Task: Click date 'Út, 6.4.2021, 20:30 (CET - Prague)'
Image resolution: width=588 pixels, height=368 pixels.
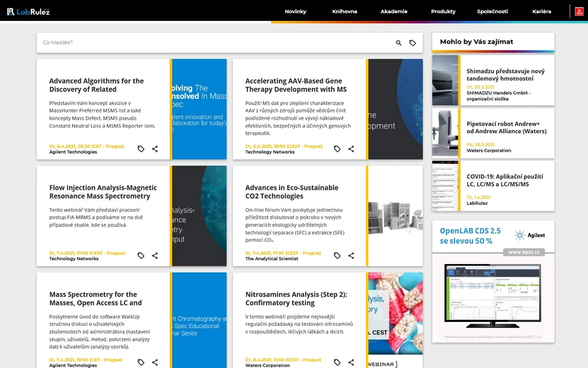Action: (x=87, y=146)
